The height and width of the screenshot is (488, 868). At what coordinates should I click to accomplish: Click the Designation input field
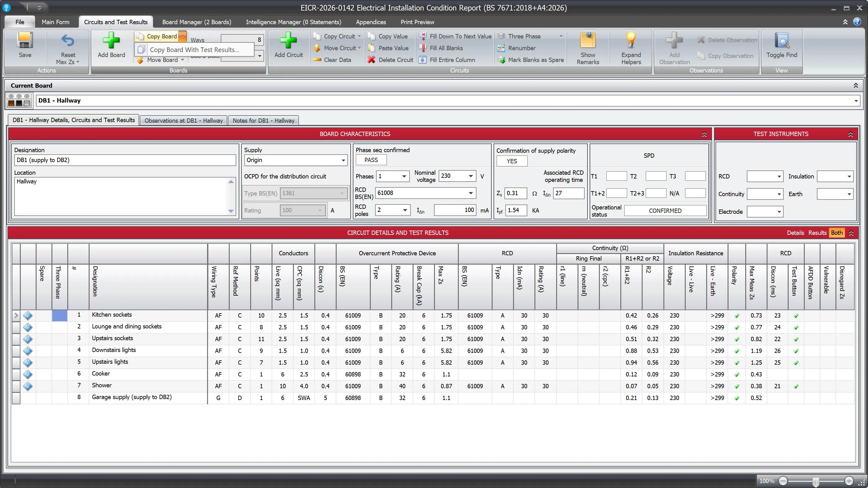click(125, 160)
